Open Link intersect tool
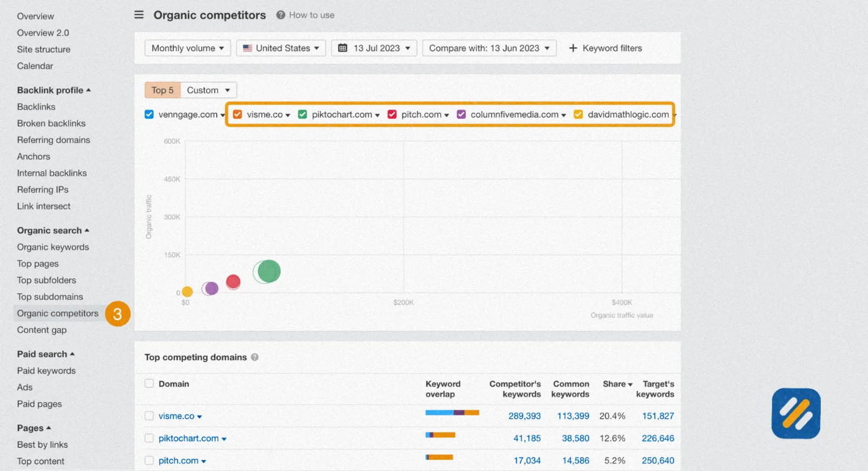 point(43,206)
